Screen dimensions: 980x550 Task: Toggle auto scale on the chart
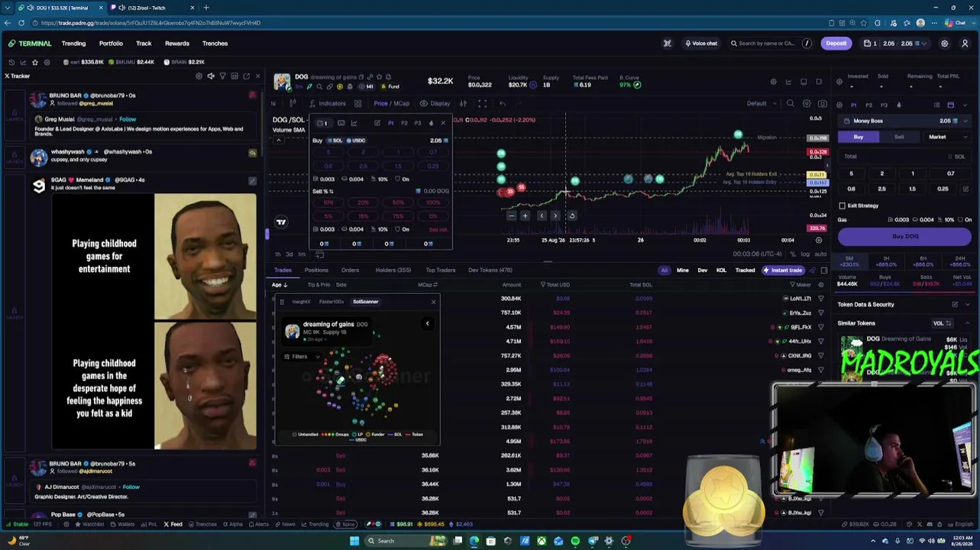pyautogui.click(x=820, y=254)
